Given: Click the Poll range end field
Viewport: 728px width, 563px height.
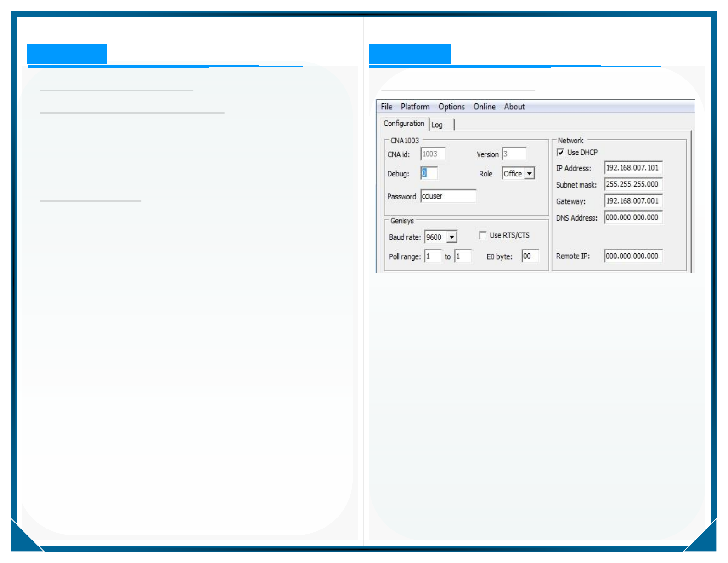Looking at the screenshot, I should tap(463, 256).
